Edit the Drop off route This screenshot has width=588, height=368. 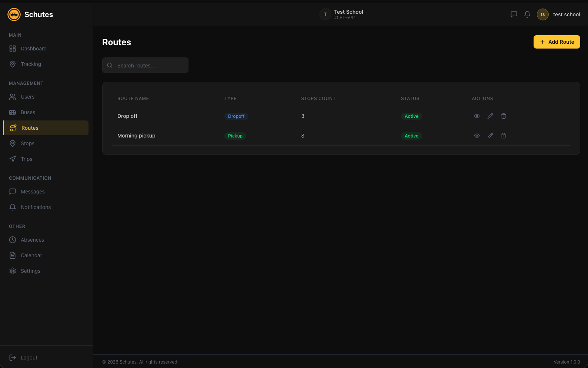[490, 116]
